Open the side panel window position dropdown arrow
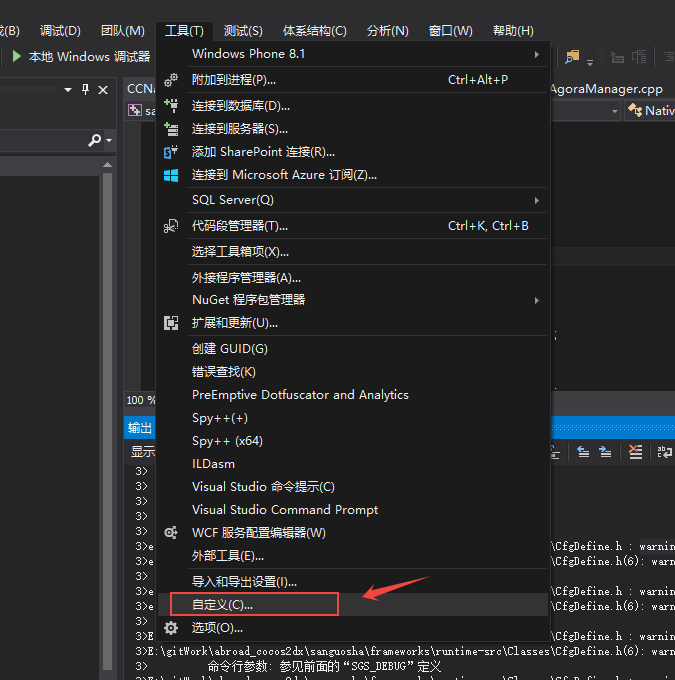 coord(68,90)
